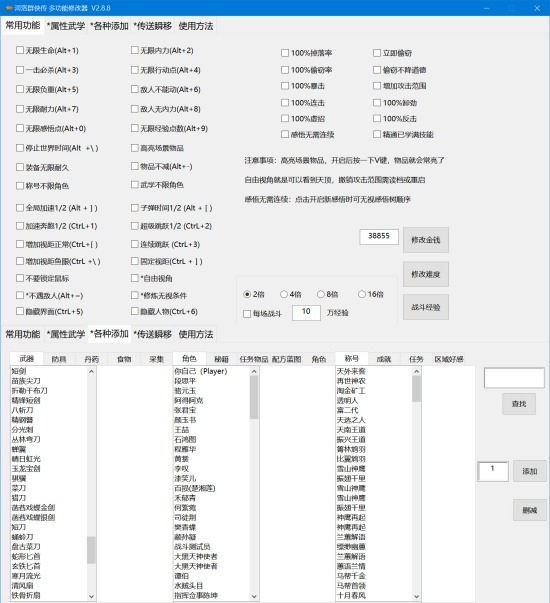
Task: Enable 高亮场景物品 checkbox
Action: pos(135,148)
